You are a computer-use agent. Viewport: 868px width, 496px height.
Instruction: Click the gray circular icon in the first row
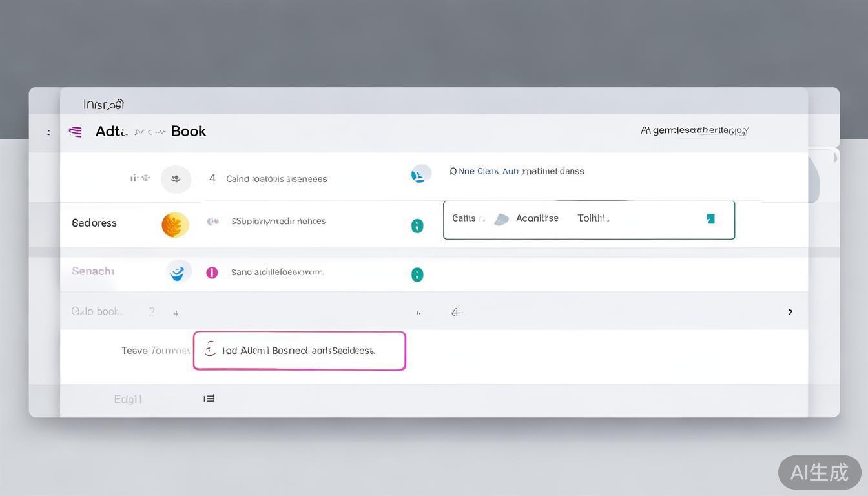[x=176, y=179]
